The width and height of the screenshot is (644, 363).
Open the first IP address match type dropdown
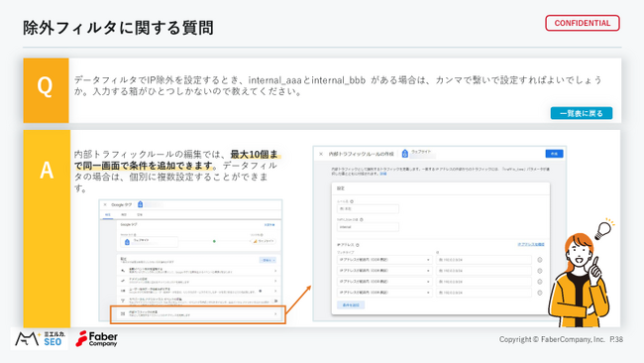tap(383, 260)
